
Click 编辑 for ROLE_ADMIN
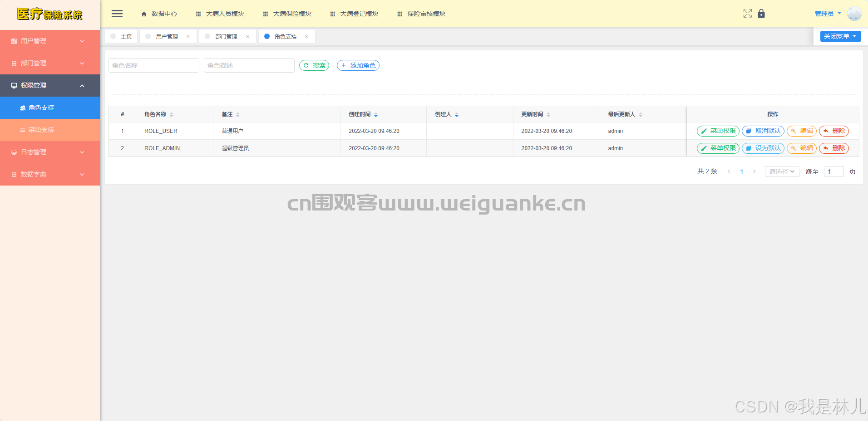(802, 148)
